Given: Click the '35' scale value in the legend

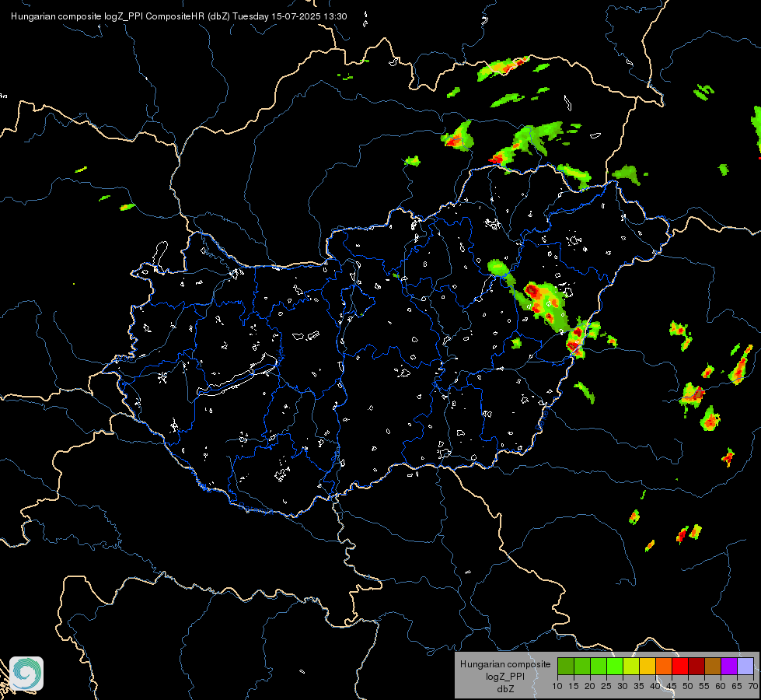Looking at the screenshot, I should click(639, 686).
